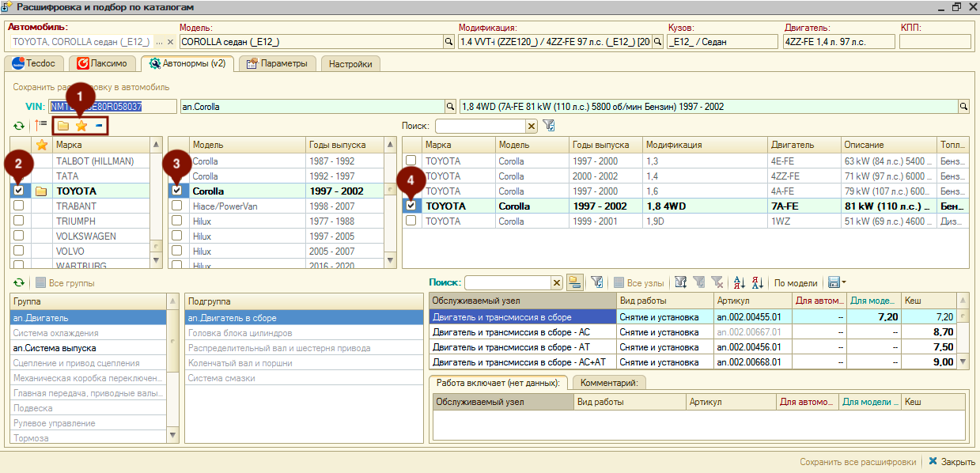This screenshot has width=980, height=473.
Task: Click the Закрыть button
Action: [952, 462]
